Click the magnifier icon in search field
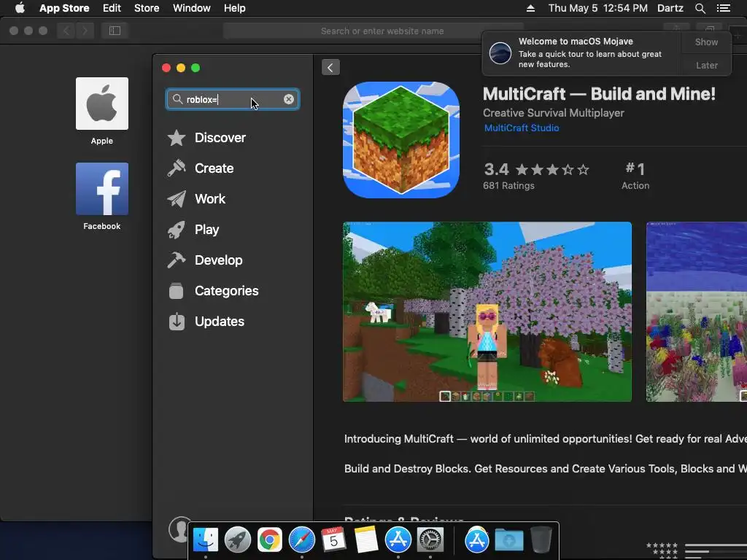 [177, 99]
